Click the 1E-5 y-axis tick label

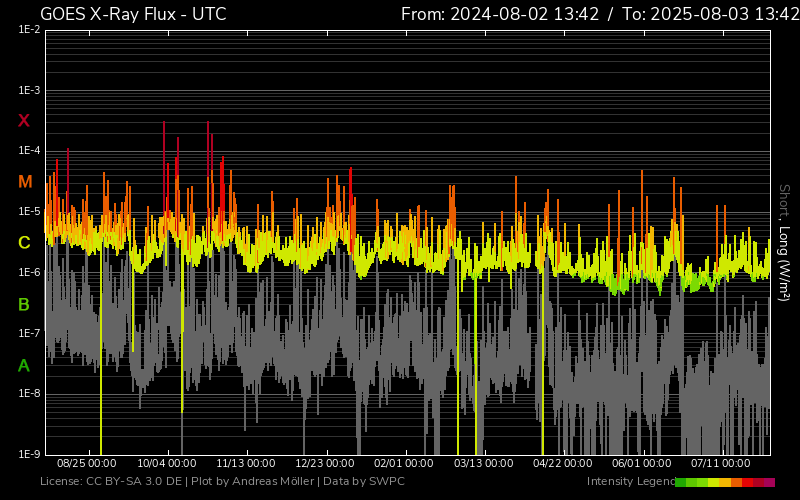pos(29,212)
